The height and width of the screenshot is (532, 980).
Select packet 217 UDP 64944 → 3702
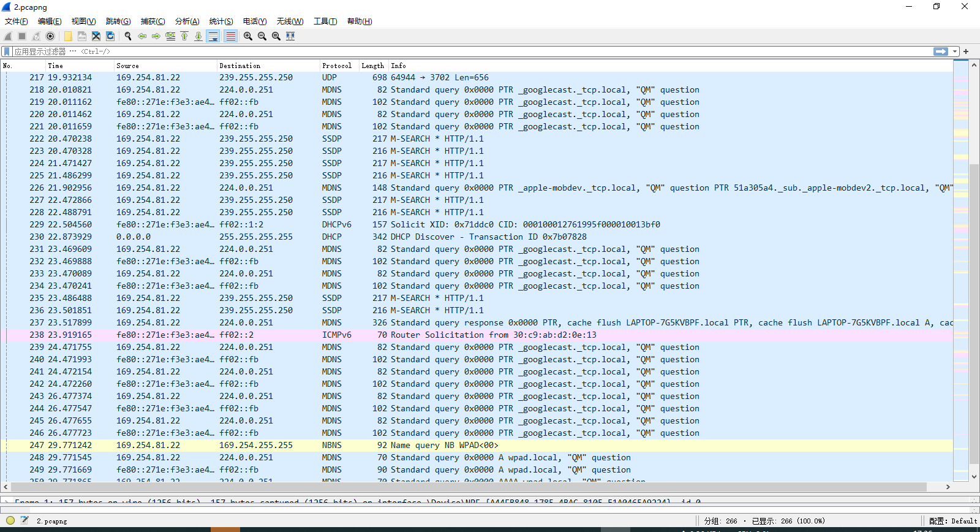pos(477,78)
